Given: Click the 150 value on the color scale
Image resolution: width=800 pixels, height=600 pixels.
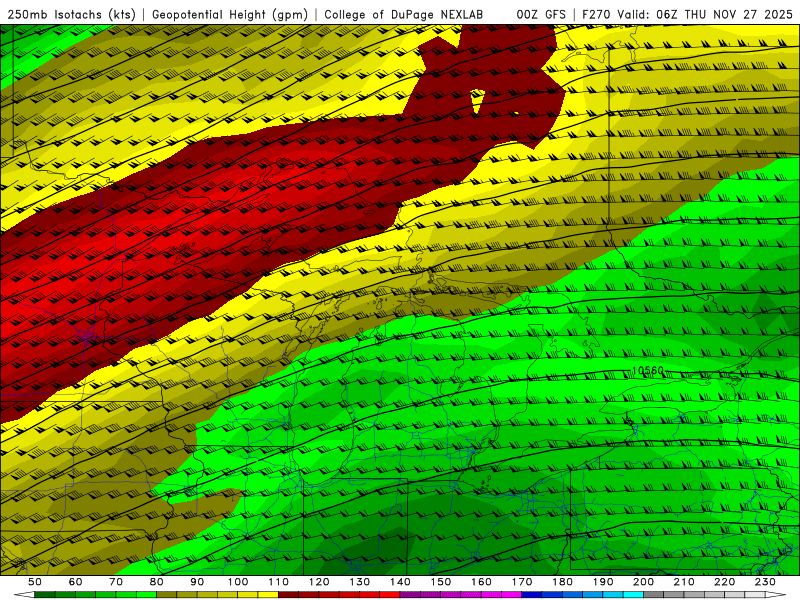Looking at the screenshot, I should click(x=440, y=582).
